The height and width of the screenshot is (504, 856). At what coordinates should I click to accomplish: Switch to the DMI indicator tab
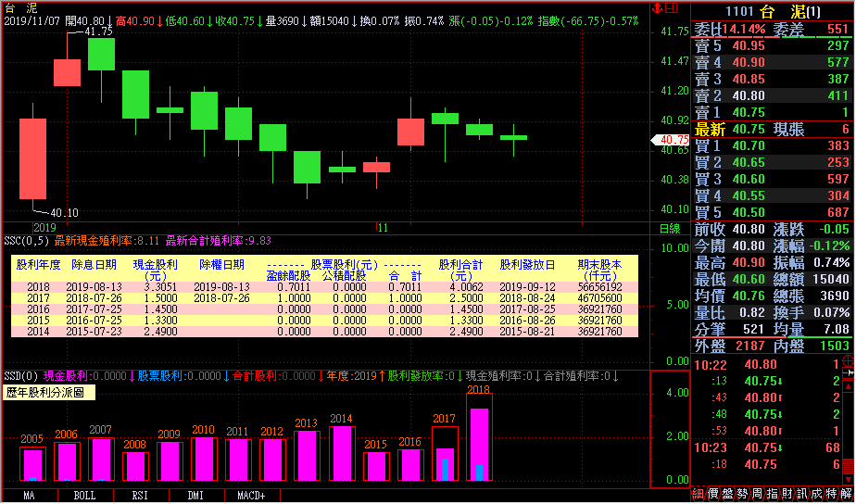click(196, 496)
